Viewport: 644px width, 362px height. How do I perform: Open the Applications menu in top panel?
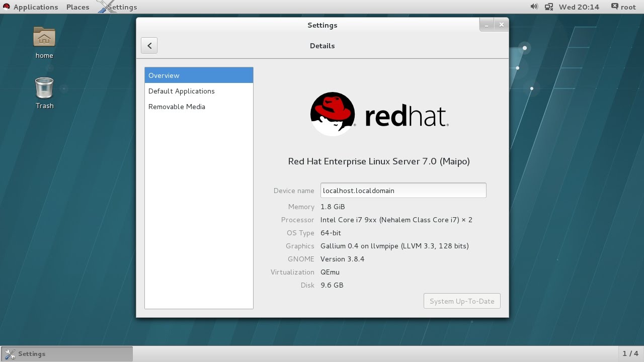(x=36, y=7)
